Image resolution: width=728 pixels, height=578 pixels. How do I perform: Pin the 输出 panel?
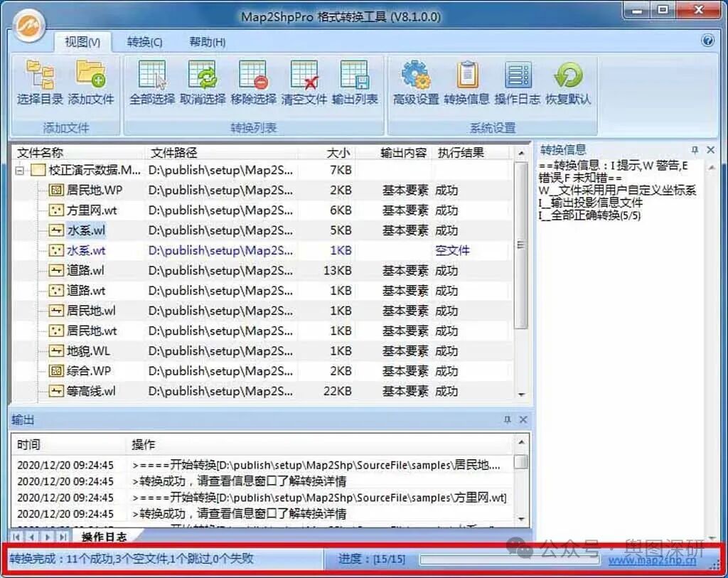coord(507,419)
